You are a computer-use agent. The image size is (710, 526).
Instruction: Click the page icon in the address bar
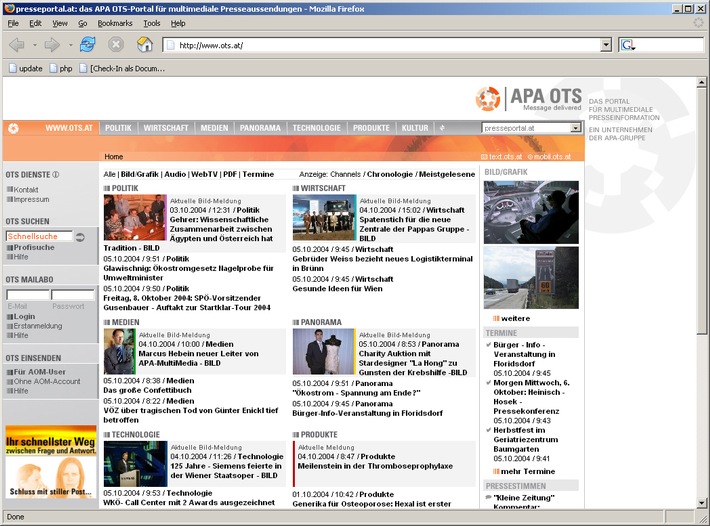click(x=170, y=45)
